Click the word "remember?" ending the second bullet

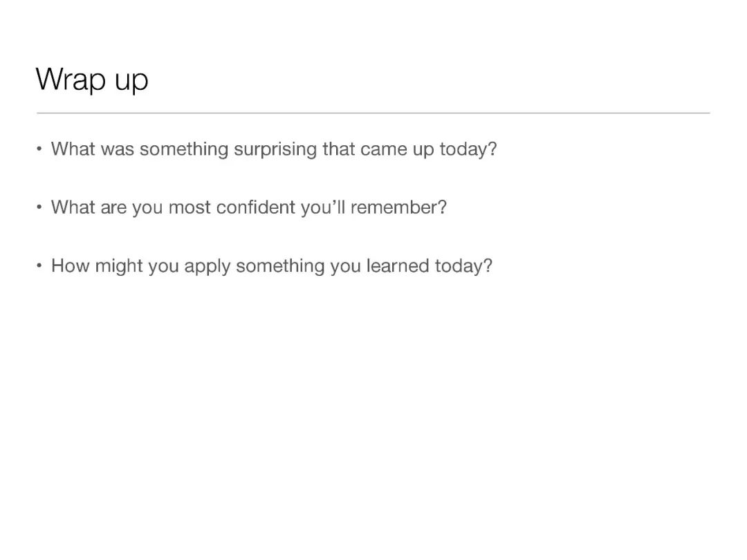(x=398, y=207)
